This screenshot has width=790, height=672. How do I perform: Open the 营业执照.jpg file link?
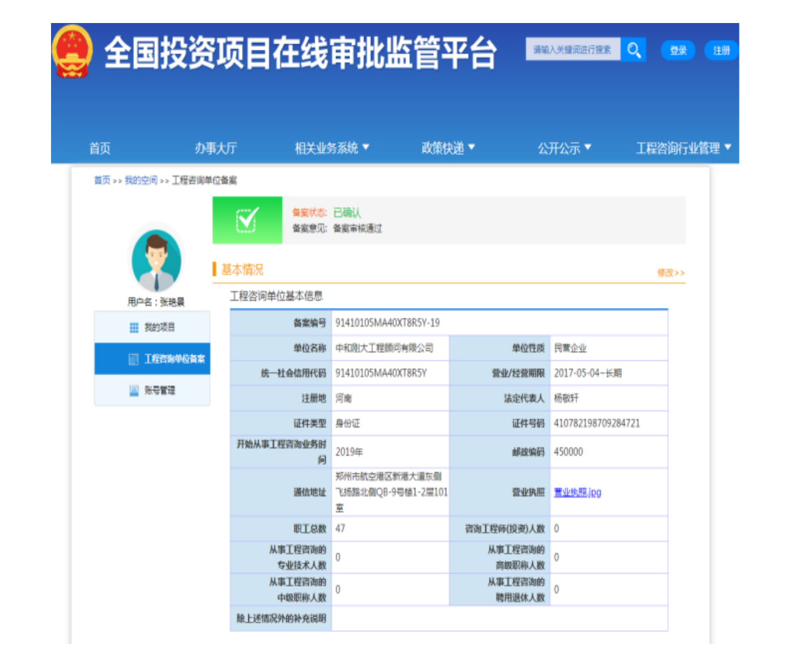pyautogui.click(x=577, y=492)
